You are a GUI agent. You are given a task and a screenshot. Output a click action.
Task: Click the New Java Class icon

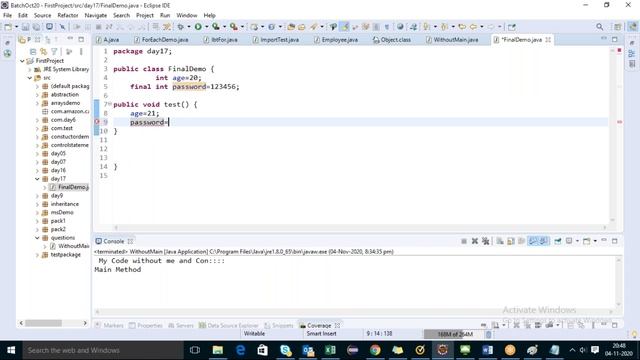pyautogui.click(x=271, y=27)
